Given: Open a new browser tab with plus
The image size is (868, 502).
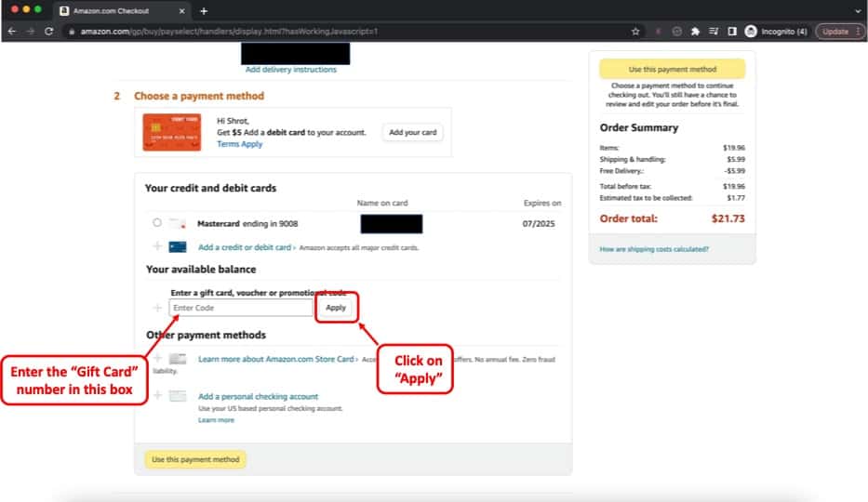Looking at the screenshot, I should (204, 11).
